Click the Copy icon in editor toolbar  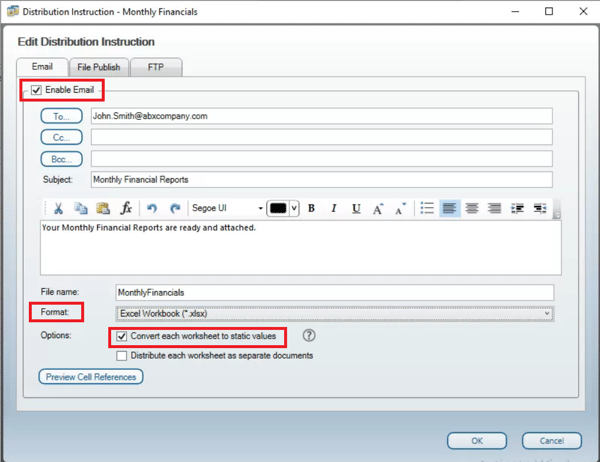(x=81, y=208)
